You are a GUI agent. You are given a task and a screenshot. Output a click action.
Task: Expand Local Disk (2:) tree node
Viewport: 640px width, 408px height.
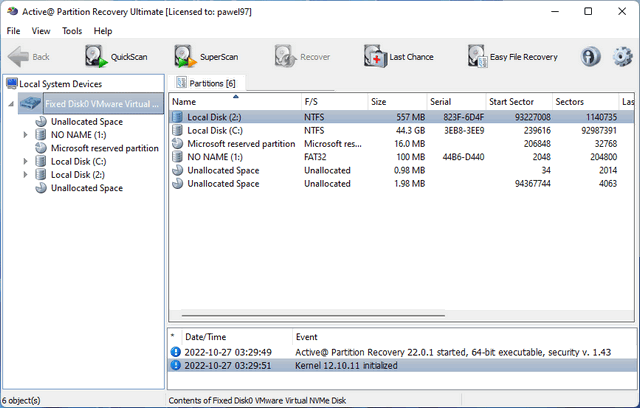tap(26, 175)
